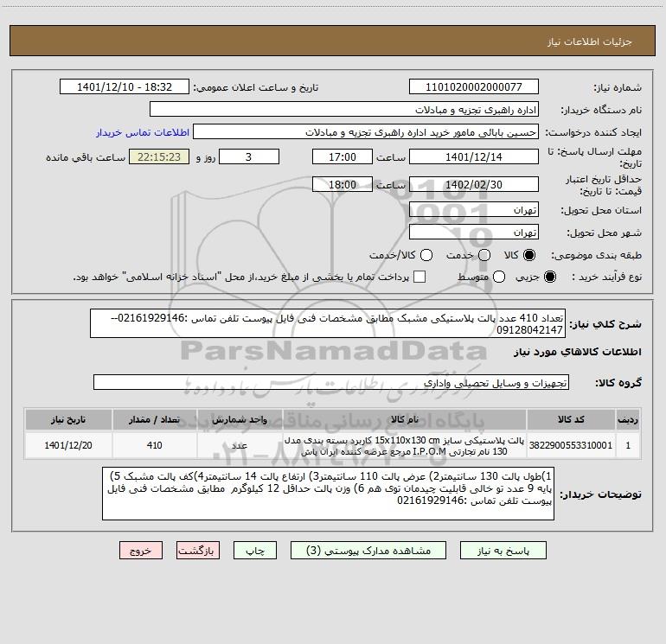Click the شماره نیاز field 1101020002000077

474,87
